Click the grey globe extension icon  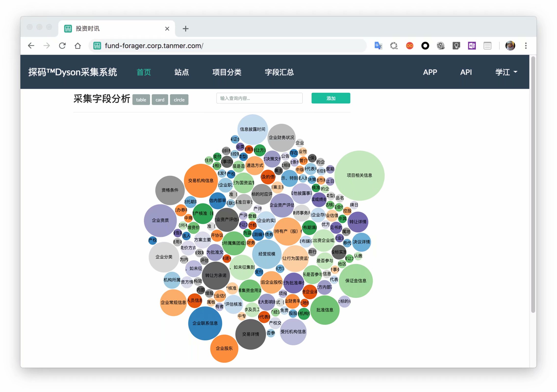click(441, 46)
